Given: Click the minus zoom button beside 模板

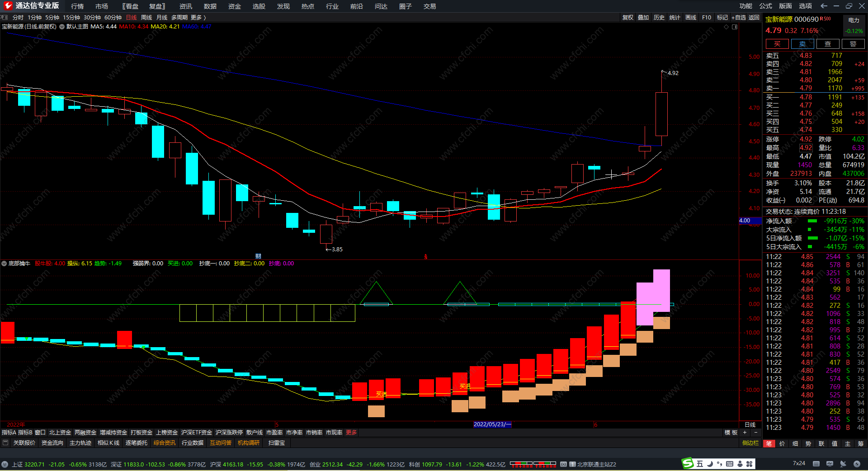Looking at the screenshot, I should click(x=755, y=433).
